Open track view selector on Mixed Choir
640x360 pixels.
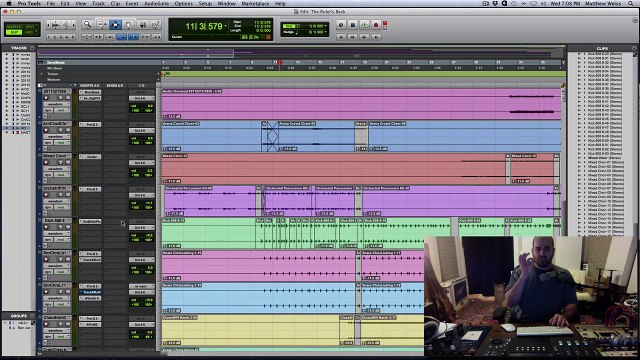pos(56,169)
